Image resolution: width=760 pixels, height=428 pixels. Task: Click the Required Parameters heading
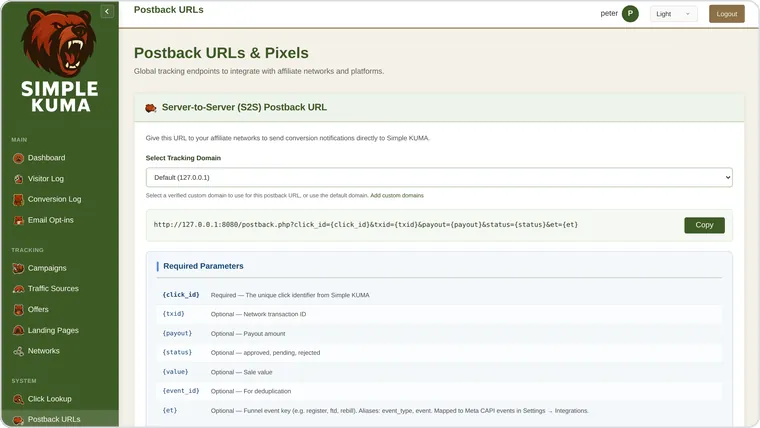point(203,266)
